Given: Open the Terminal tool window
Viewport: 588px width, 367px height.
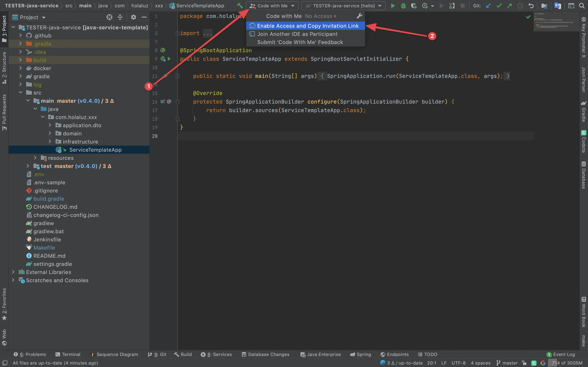Looking at the screenshot, I should point(68,354).
